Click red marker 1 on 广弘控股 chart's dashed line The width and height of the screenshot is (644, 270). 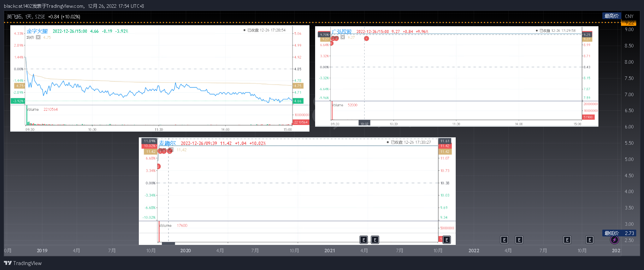click(366, 38)
